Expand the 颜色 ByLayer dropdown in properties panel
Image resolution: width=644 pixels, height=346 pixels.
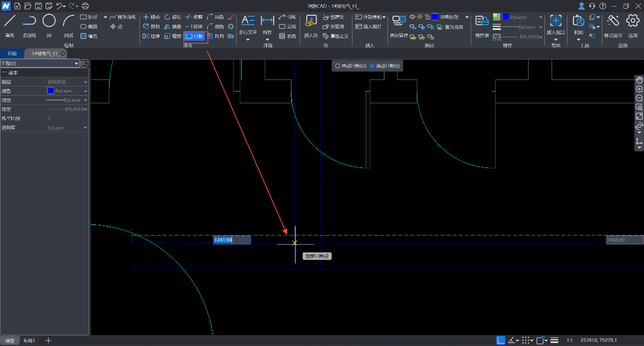85,91
